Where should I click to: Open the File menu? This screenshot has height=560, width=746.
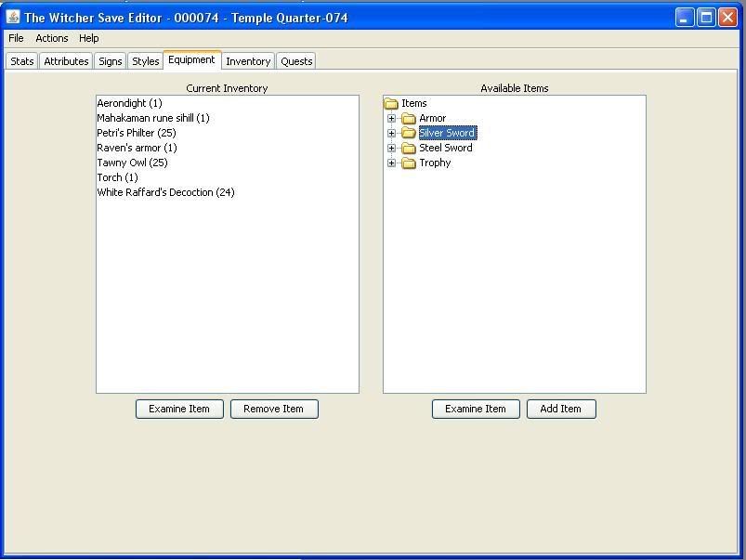click(x=16, y=38)
